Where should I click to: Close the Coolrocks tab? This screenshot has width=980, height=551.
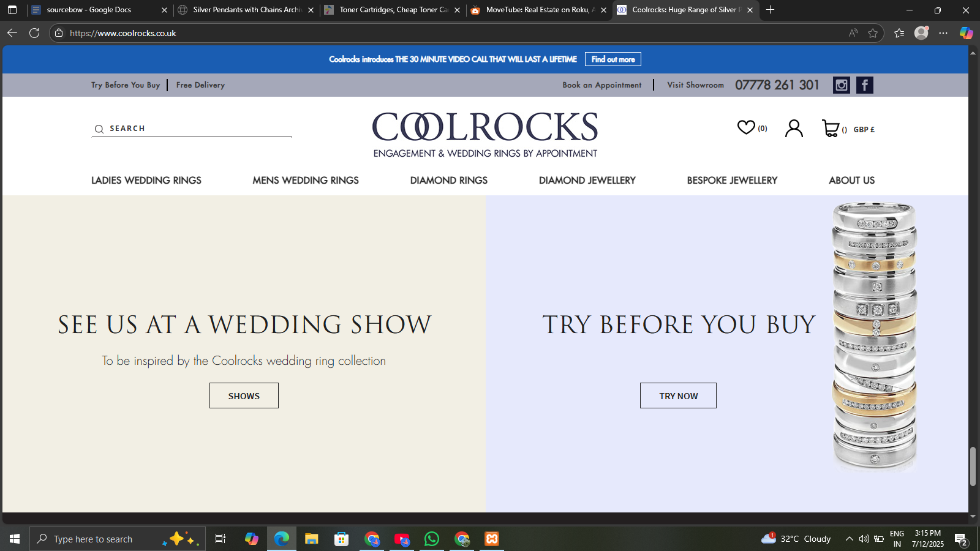[750, 10]
